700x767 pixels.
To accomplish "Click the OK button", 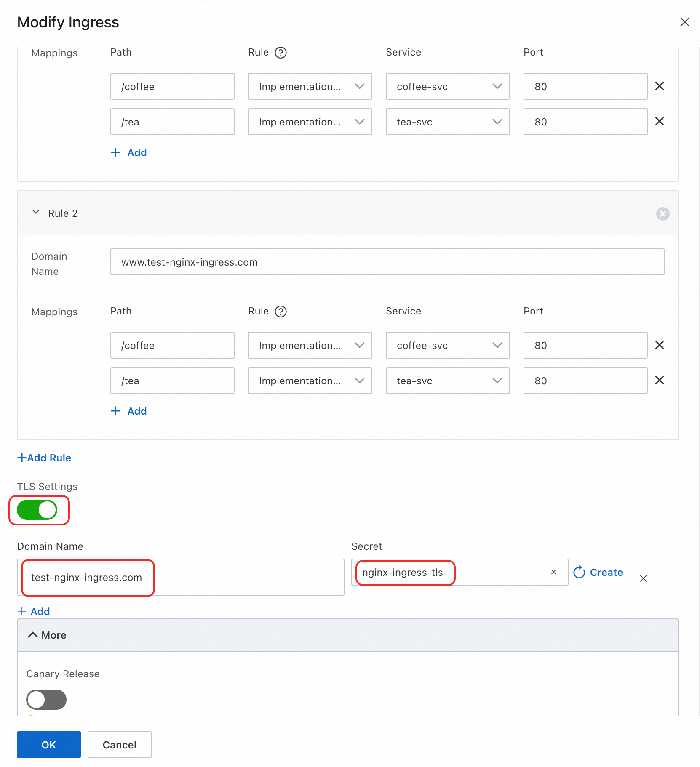I will pos(49,745).
